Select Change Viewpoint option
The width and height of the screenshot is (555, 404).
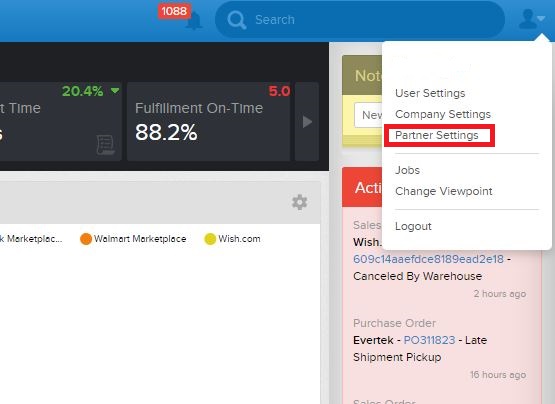pyautogui.click(x=444, y=191)
